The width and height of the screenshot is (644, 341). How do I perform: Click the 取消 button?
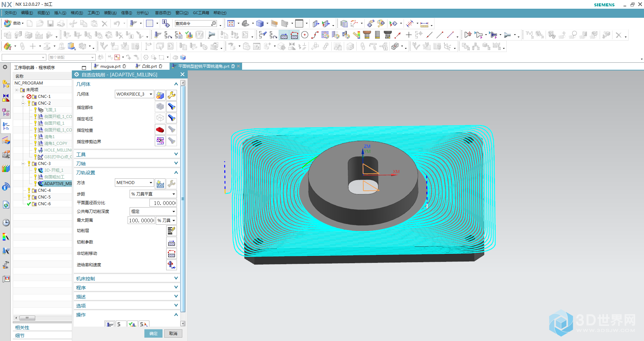coord(173,333)
